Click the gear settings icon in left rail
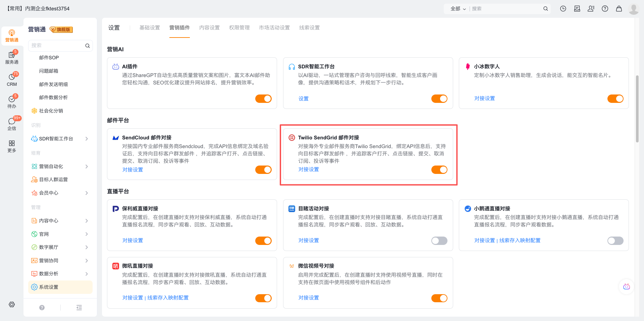The image size is (644, 321). pos(12,305)
